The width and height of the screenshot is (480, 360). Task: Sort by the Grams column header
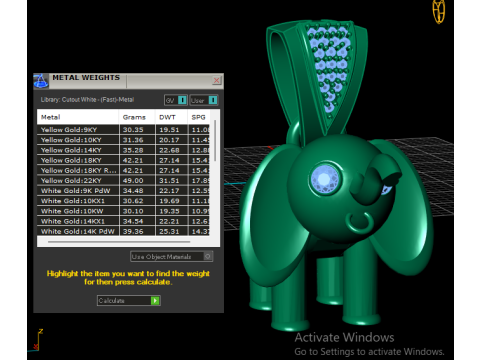137,117
